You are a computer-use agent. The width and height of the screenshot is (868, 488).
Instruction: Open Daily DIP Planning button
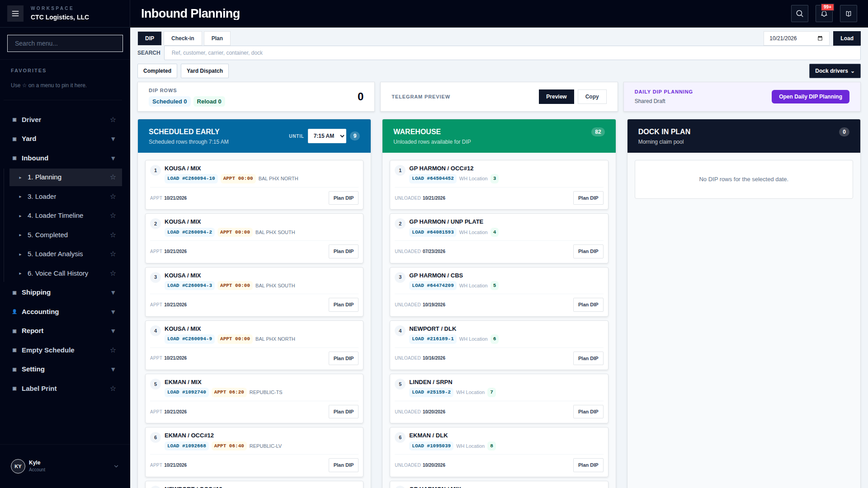pyautogui.click(x=810, y=97)
